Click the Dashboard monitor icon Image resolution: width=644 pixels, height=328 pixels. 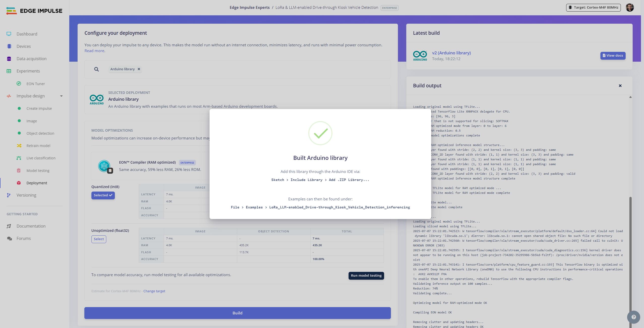[x=9, y=34]
